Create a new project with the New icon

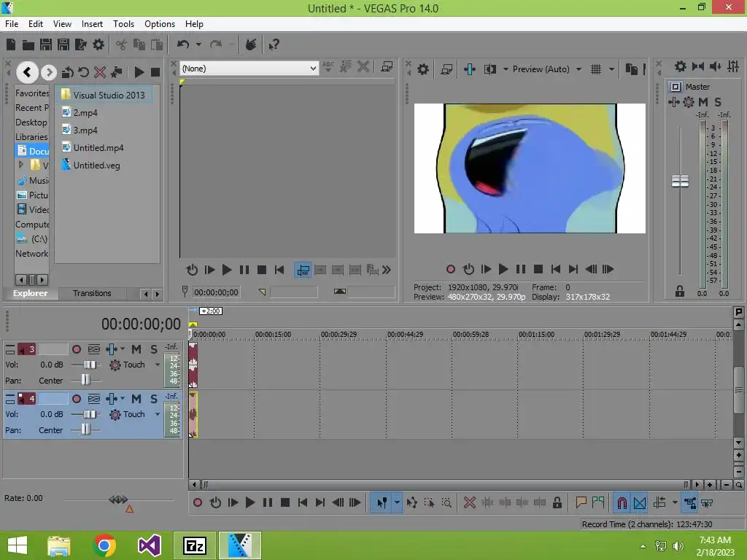click(11, 44)
